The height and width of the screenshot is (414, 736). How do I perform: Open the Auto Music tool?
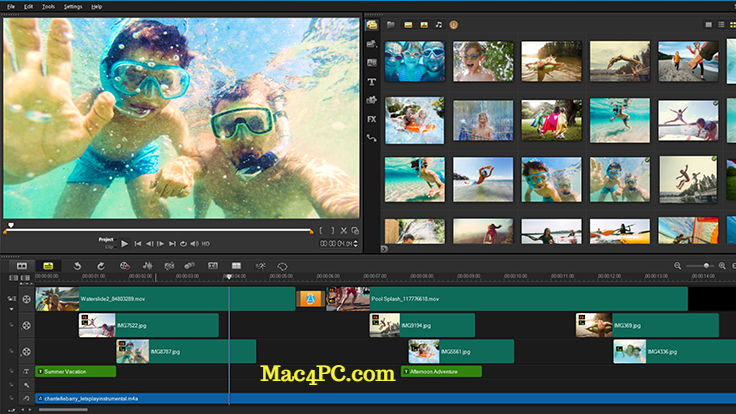[169, 266]
